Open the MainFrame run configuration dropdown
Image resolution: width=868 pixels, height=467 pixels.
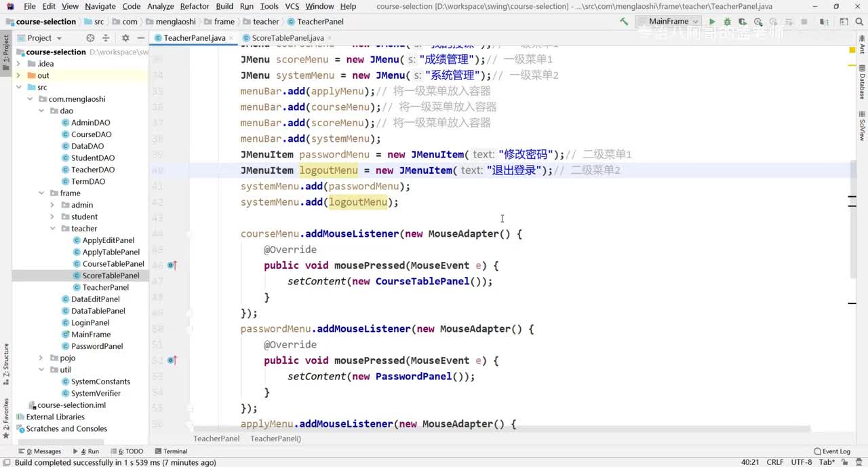(669, 22)
